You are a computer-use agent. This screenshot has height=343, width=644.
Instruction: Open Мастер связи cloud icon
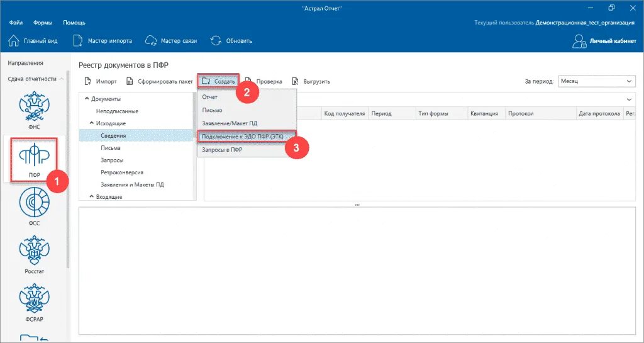[151, 41]
